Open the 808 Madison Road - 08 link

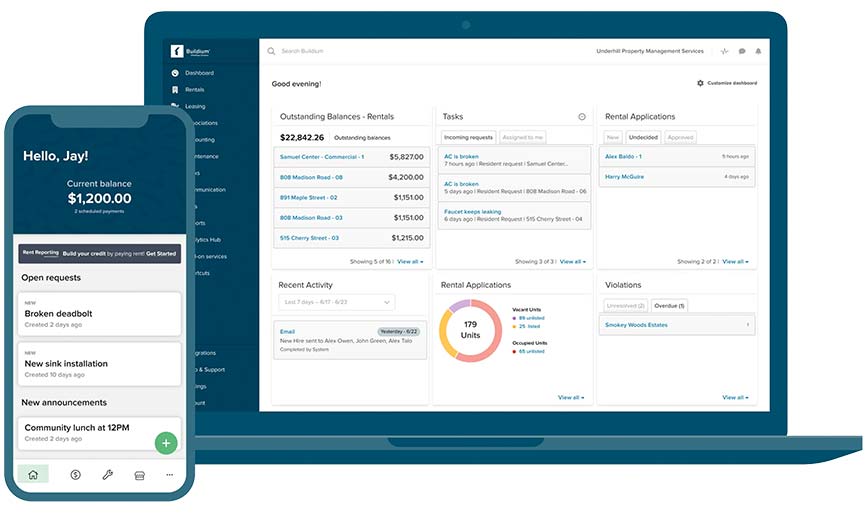tap(311, 177)
